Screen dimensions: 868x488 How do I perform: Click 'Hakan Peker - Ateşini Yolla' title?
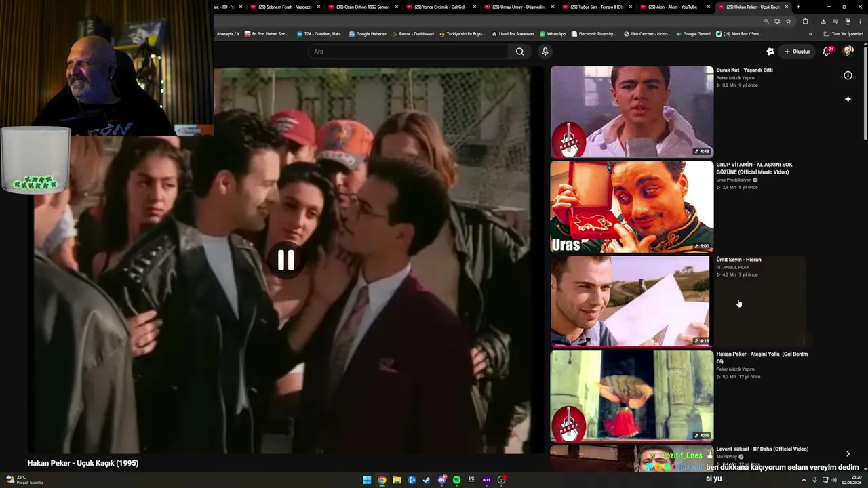(x=762, y=357)
